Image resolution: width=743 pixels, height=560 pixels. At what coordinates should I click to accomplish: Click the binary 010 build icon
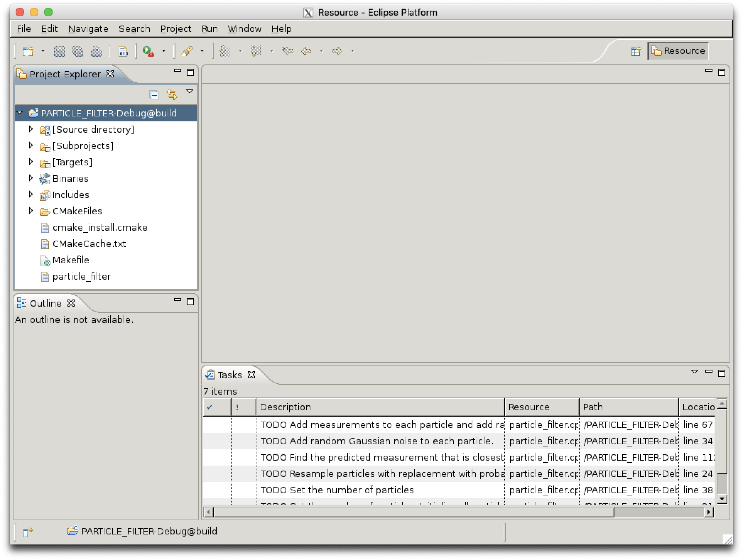[123, 51]
